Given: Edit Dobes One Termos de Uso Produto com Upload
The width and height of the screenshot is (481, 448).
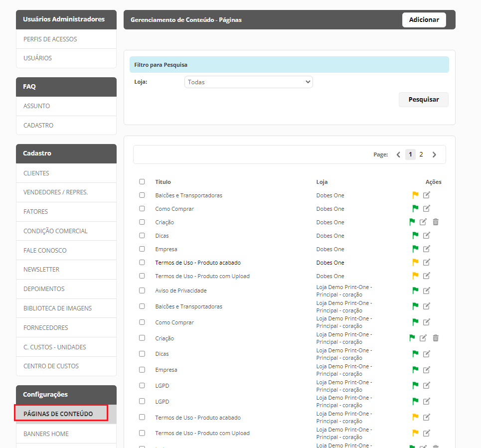Looking at the screenshot, I should (x=426, y=276).
